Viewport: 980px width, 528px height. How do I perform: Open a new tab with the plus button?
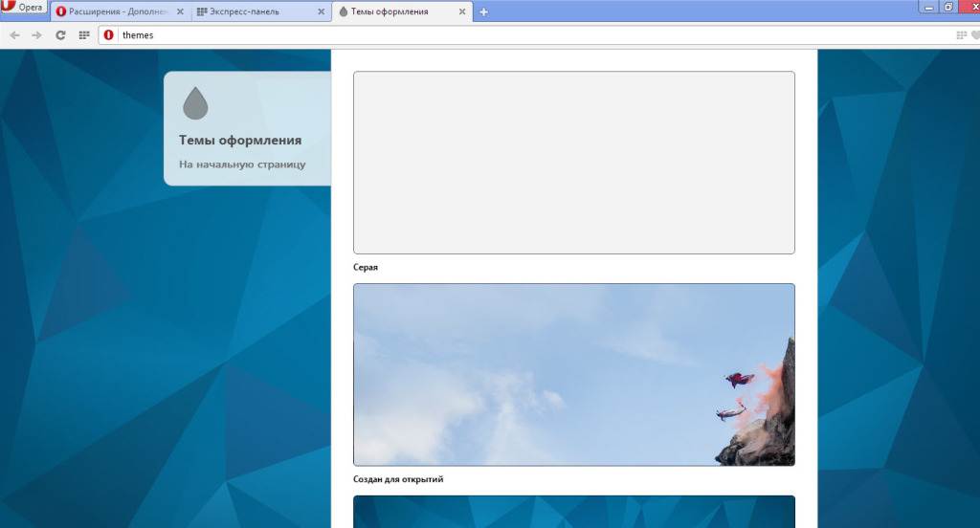point(483,12)
